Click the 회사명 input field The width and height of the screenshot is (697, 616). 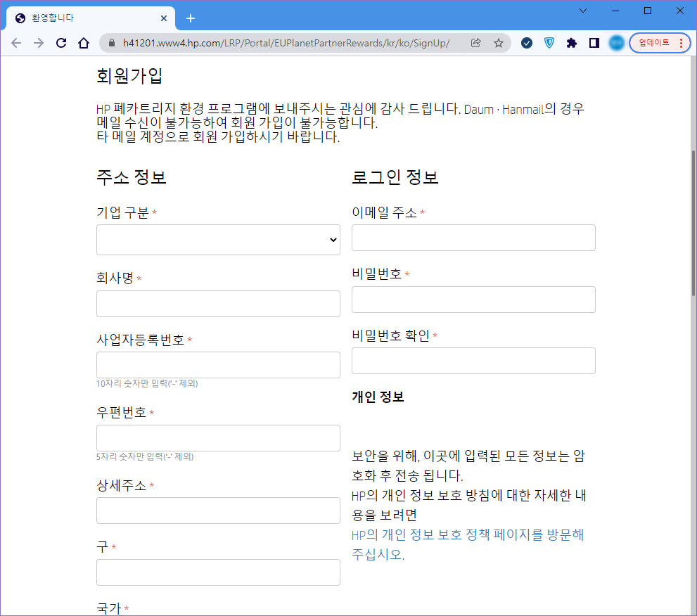coord(218,304)
